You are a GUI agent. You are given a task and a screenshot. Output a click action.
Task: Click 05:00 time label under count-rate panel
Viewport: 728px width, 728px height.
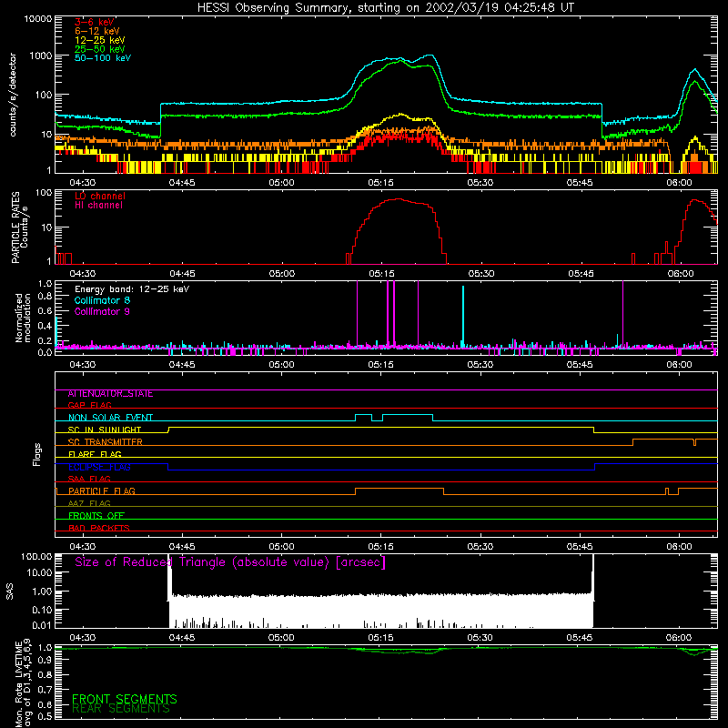tap(281, 183)
